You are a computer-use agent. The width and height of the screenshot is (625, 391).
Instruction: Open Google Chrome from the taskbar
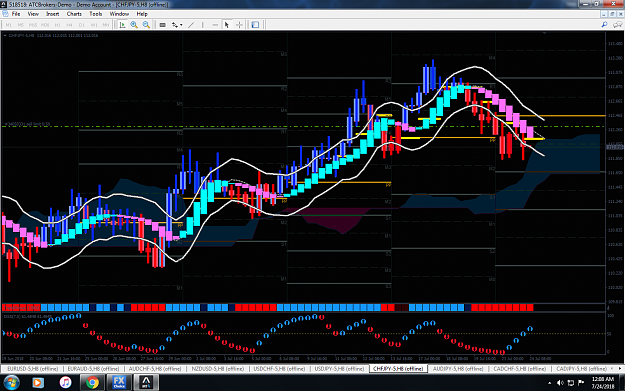[92, 383]
